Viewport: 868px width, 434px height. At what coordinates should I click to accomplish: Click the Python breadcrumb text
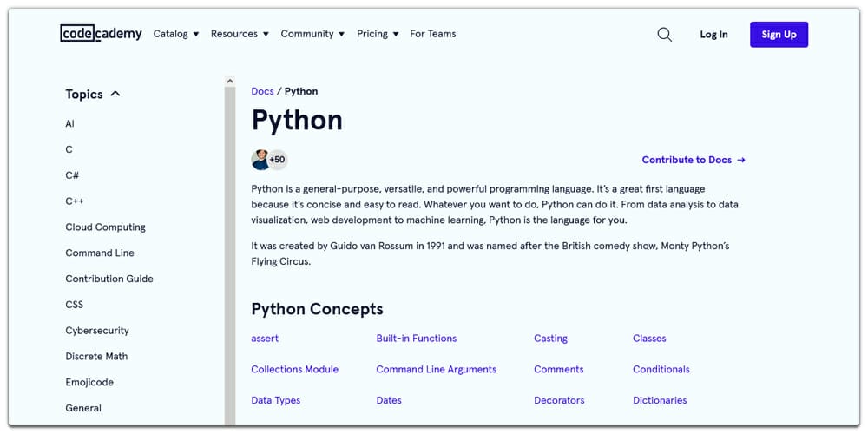[301, 91]
